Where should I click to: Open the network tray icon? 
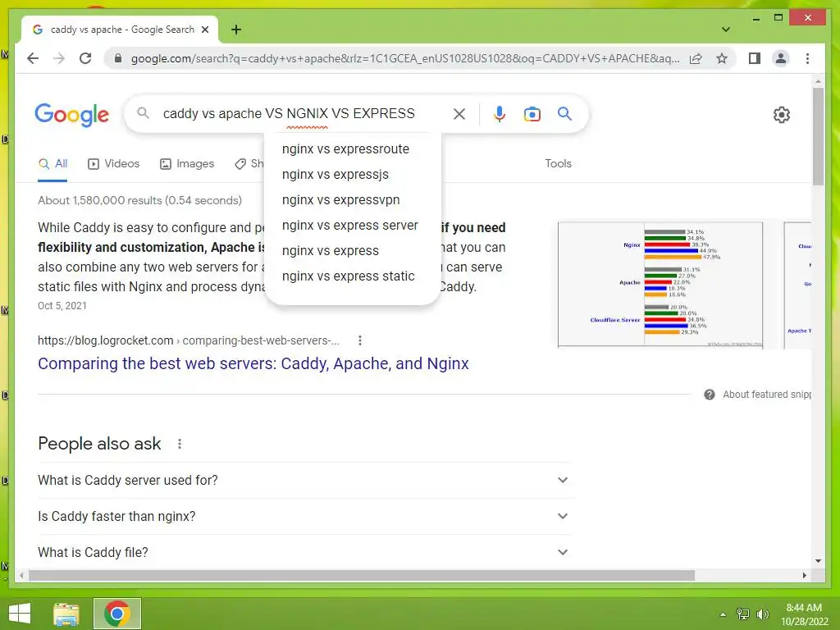pyautogui.click(x=743, y=614)
